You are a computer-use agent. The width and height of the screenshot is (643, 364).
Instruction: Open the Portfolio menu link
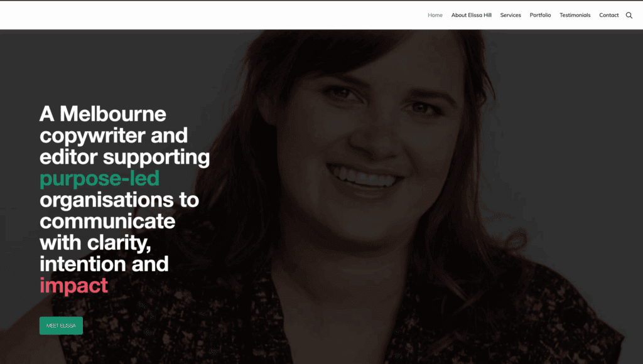tap(540, 15)
